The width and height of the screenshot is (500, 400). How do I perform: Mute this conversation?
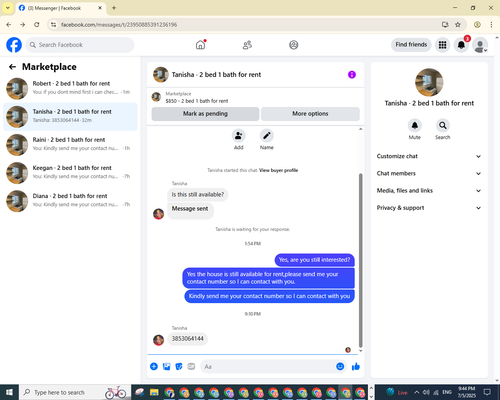(x=415, y=125)
